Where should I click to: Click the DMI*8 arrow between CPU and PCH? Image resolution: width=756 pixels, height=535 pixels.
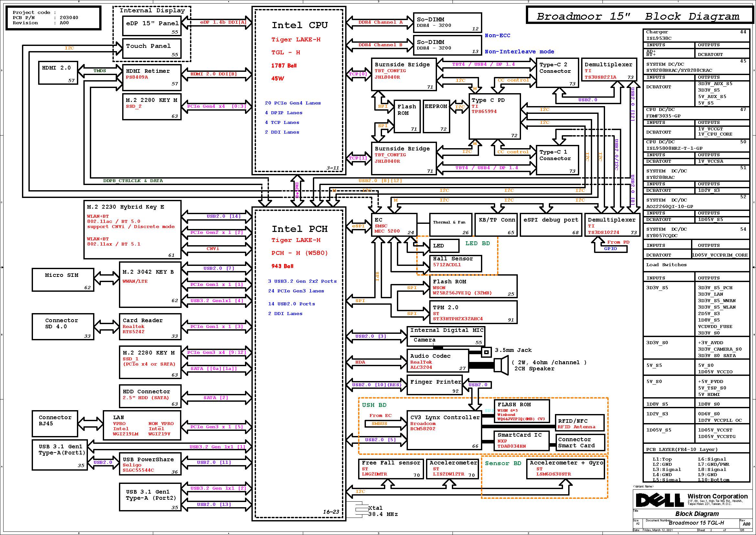[297, 191]
